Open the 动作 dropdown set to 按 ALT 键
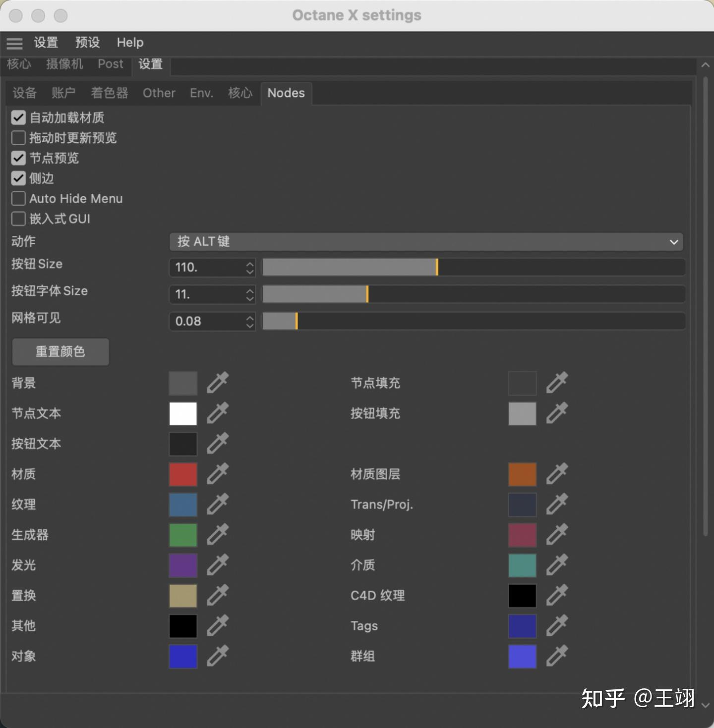The height and width of the screenshot is (728, 714). click(426, 242)
